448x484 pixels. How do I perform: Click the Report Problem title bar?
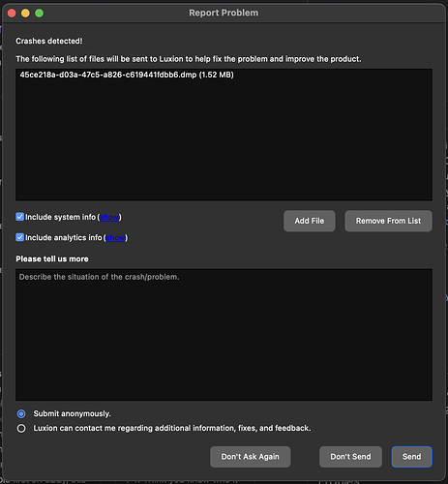tap(224, 13)
